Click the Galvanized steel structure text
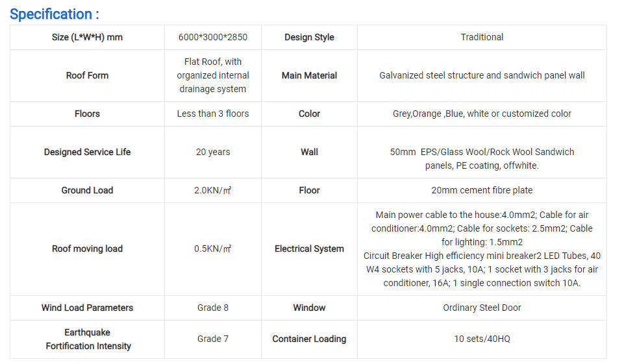Image resolution: width=622 pixels, height=364 pixels. coord(482,76)
